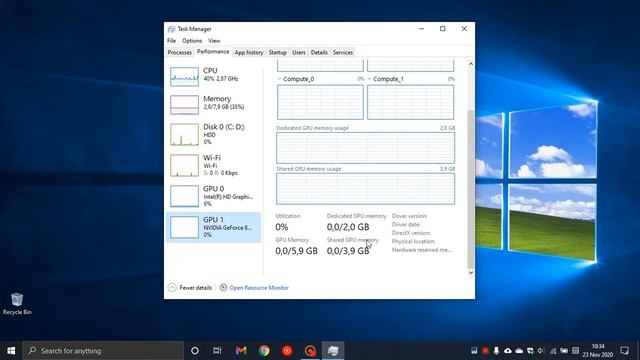The width and height of the screenshot is (640, 360).
Task: Click the cloud upload tray icon
Action: [508, 351]
